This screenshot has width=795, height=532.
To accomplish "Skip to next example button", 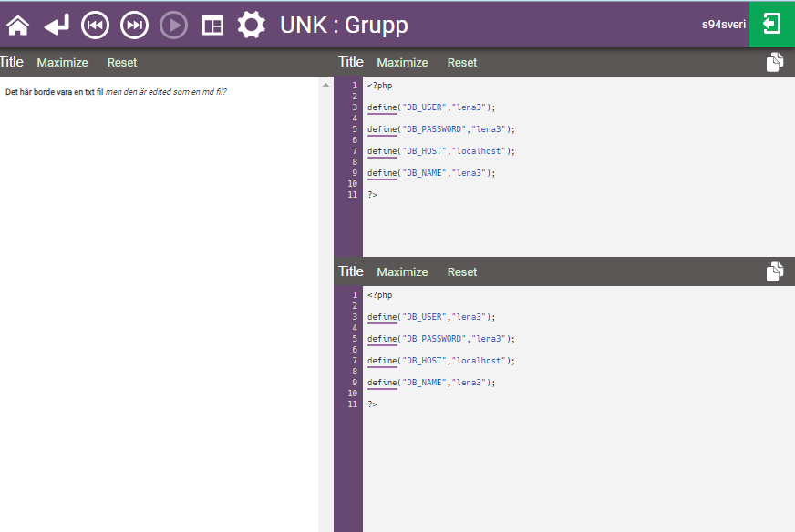I will pyautogui.click(x=134, y=25).
